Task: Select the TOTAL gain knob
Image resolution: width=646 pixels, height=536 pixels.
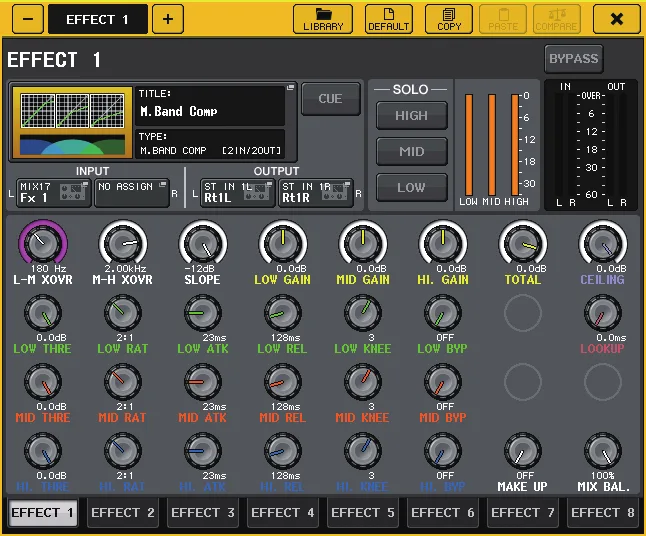Action: click(x=522, y=243)
